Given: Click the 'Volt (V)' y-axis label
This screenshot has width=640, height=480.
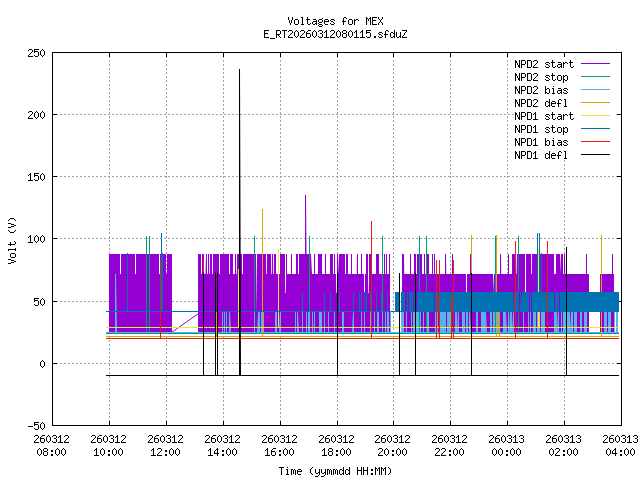Looking at the screenshot, I should point(12,240).
